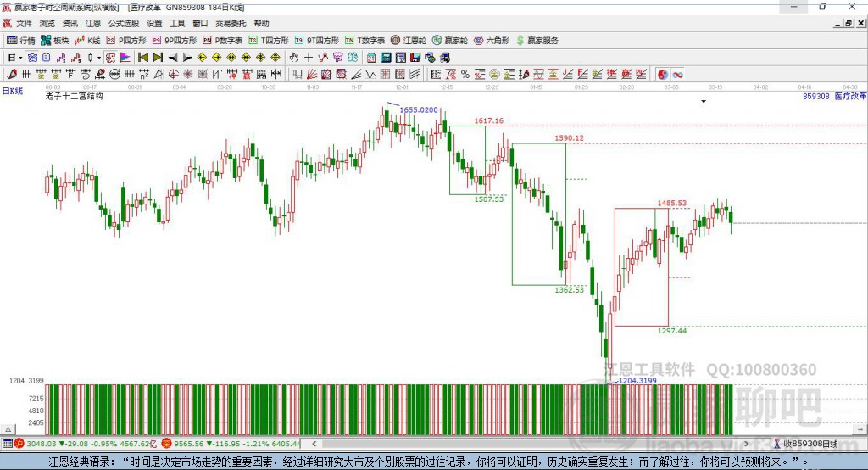
Task: Restore the inner document window
Action: click(849, 23)
